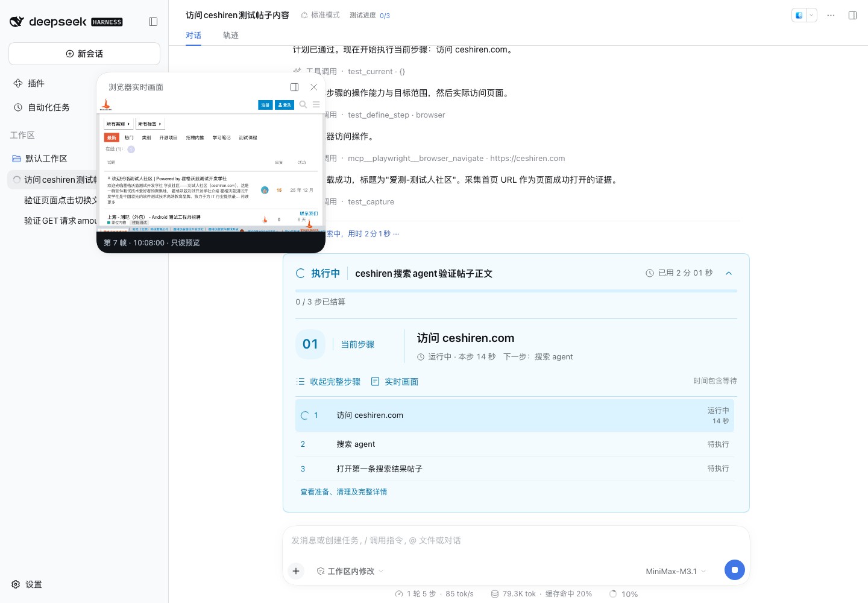Toggle the right side panel icon
Viewport: 868px width, 603px height.
tap(852, 15)
